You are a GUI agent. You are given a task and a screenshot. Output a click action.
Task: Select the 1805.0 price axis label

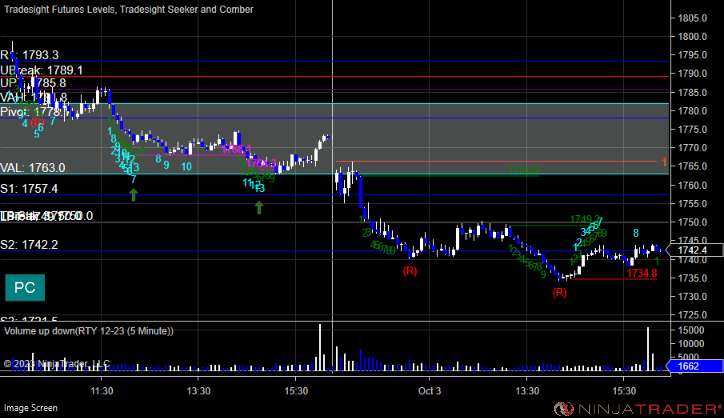pos(693,18)
